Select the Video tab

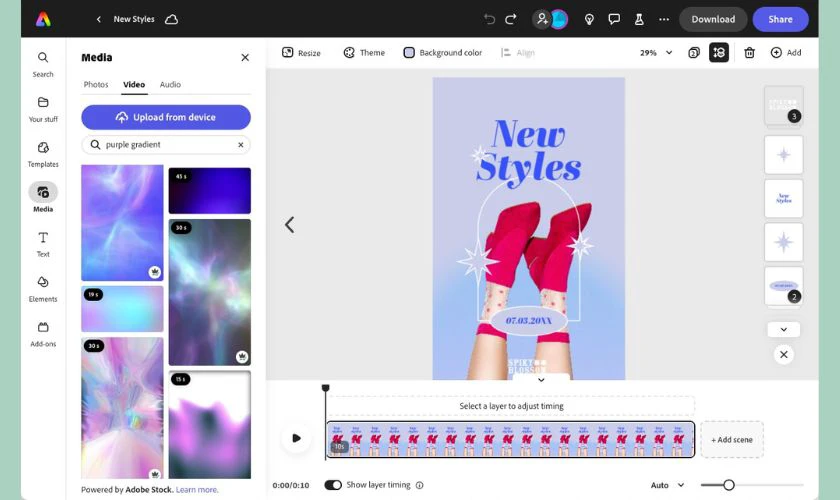134,85
